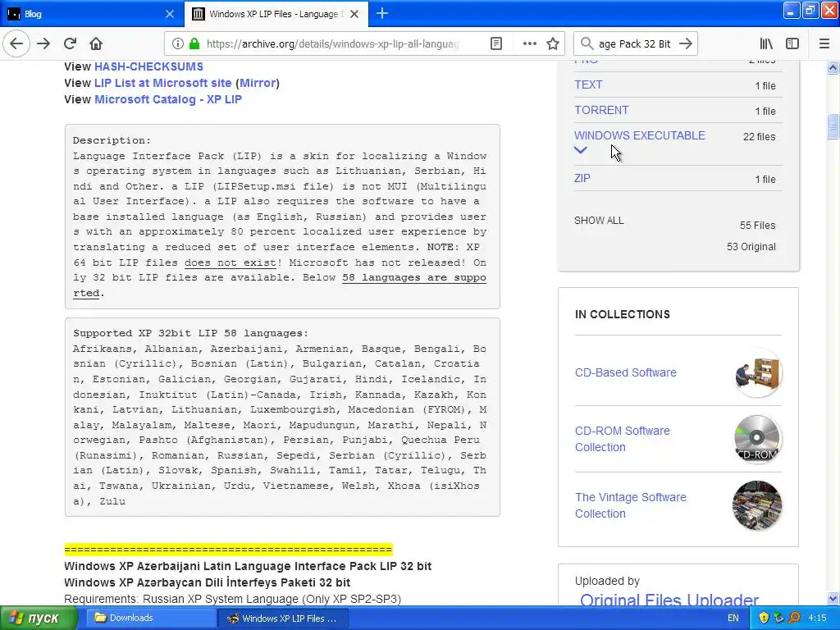840x630 pixels.
Task: Close the Windows XP LIP Files tab
Action: (354, 14)
